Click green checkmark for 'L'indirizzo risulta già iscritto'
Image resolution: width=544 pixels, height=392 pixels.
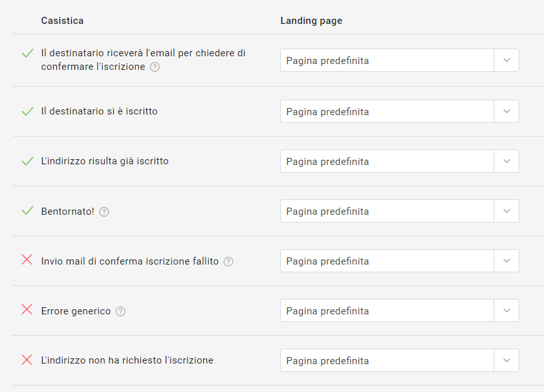[x=27, y=161]
